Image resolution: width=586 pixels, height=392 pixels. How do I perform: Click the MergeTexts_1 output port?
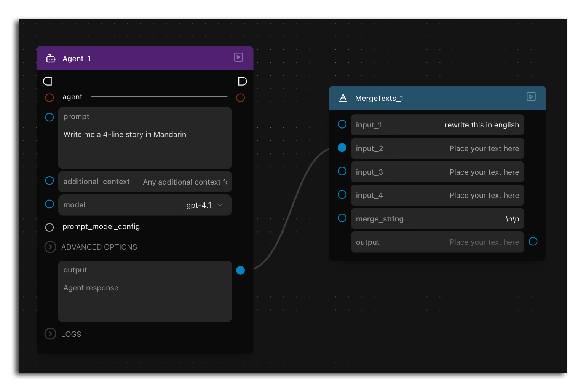point(533,241)
